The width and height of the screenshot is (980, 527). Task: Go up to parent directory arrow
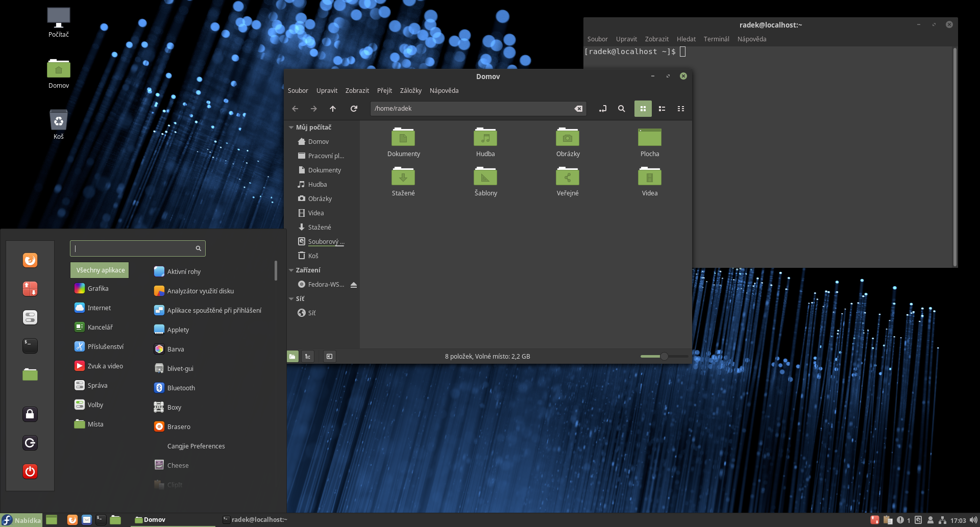[333, 109]
